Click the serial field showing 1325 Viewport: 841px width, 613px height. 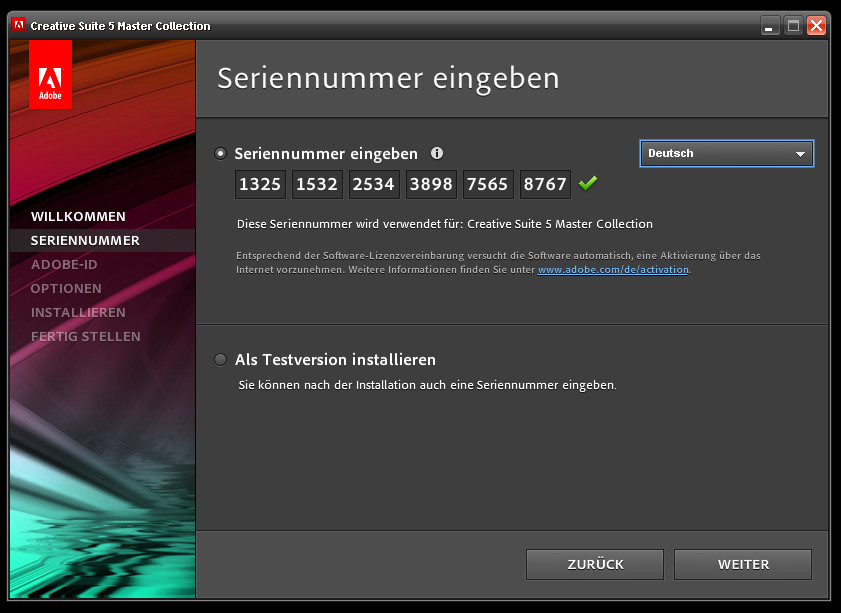(259, 184)
